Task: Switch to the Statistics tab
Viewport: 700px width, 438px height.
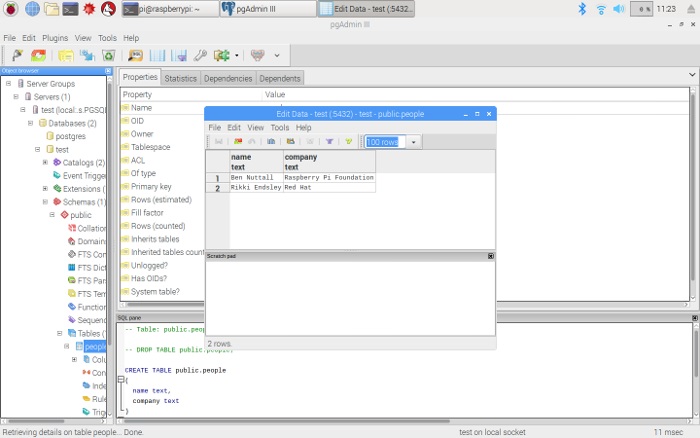Action: pyautogui.click(x=180, y=78)
